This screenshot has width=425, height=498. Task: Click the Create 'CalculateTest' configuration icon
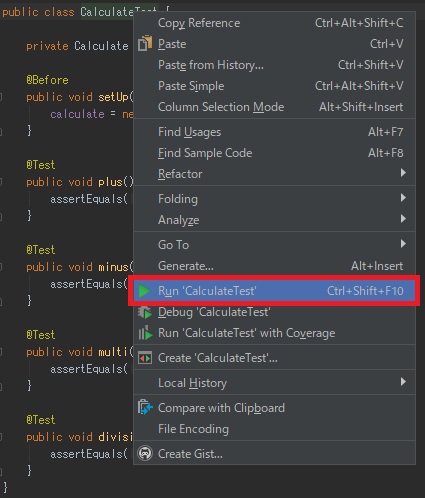pos(145,358)
